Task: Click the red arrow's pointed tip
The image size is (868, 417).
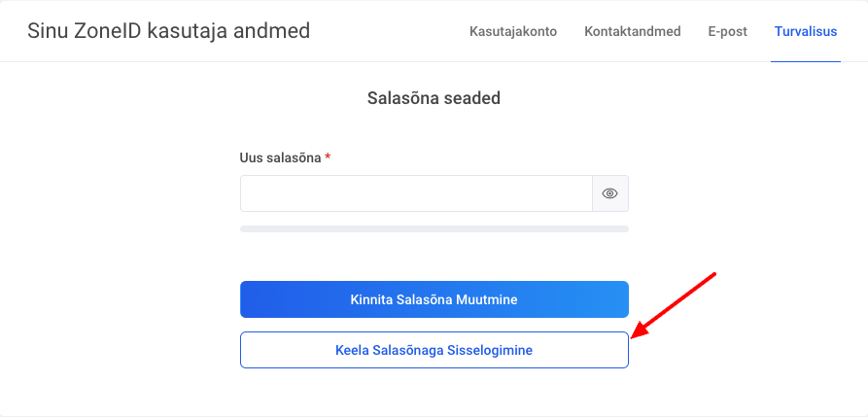Action: point(634,335)
